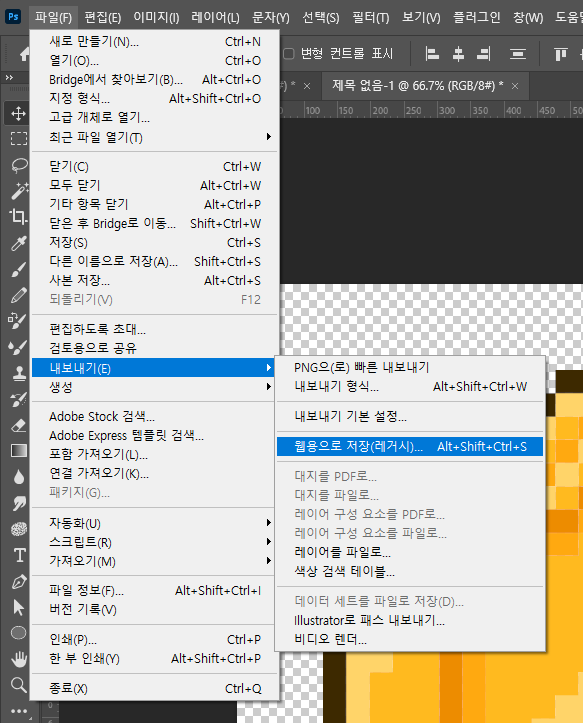583x723 pixels.
Task: Click the distribute vertically icon
Action: (x=518, y=54)
